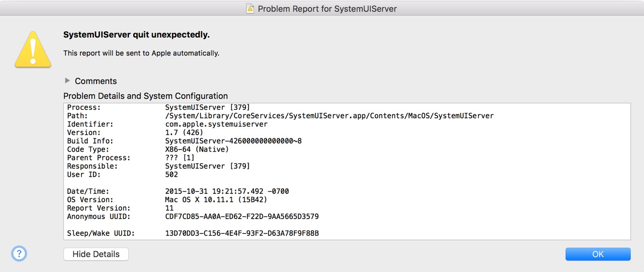Viewport: 644px width, 272px height.
Task: Click the help question mark button
Action: [x=19, y=254]
